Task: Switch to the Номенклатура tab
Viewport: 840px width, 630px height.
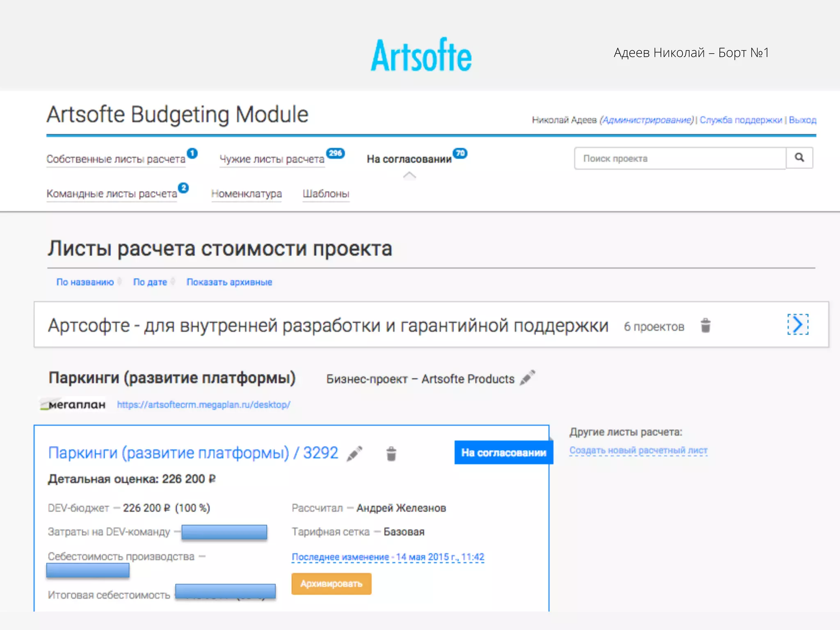Action: 246,194
